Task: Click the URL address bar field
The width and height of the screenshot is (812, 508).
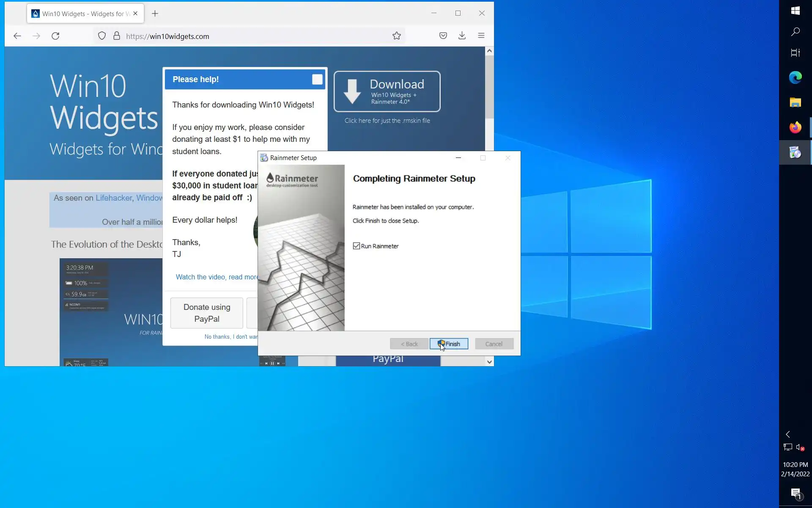Action: (254, 36)
